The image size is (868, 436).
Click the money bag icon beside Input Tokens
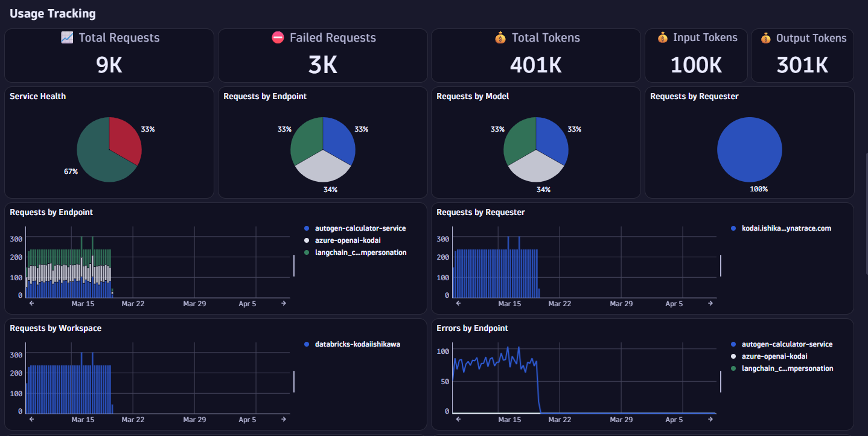pyautogui.click(x=663, y=37)
